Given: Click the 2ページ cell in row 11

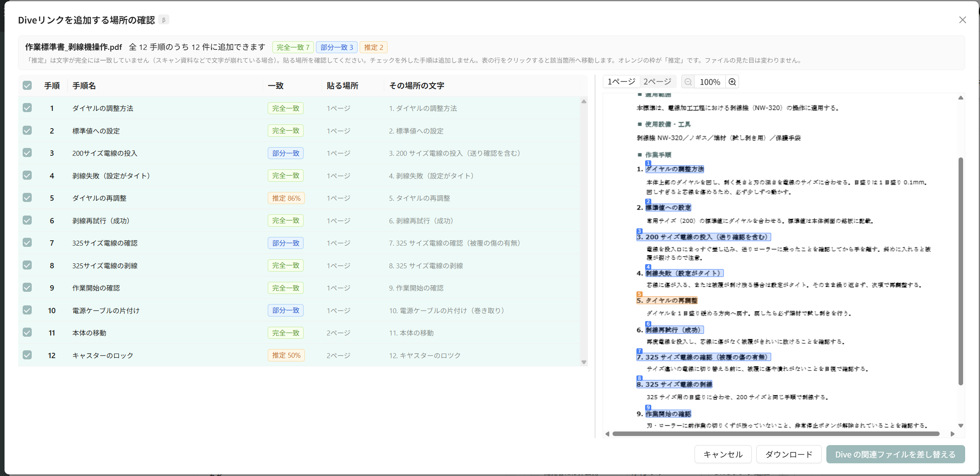Looking at the screenshot, I should [x=339, y=333].
